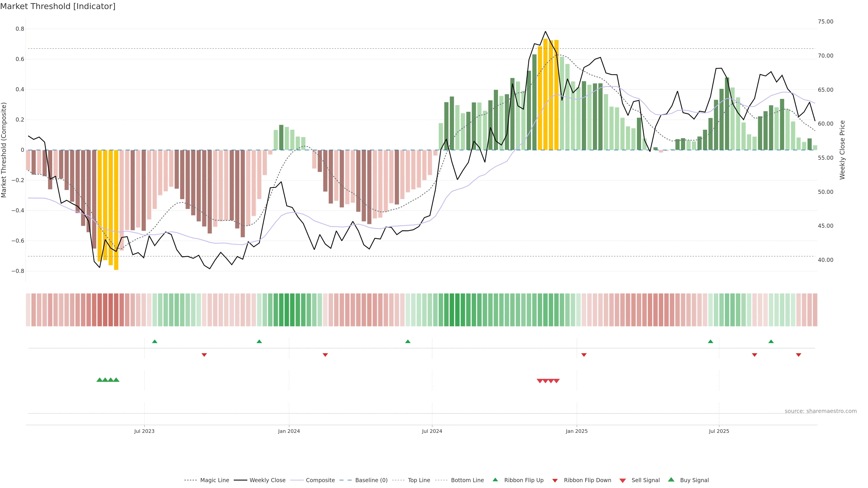The width and height of the screenshot is (868, 488).
Task: Click green triangle icon beside Ribbon Flip Up
Action: coord(495,480)
